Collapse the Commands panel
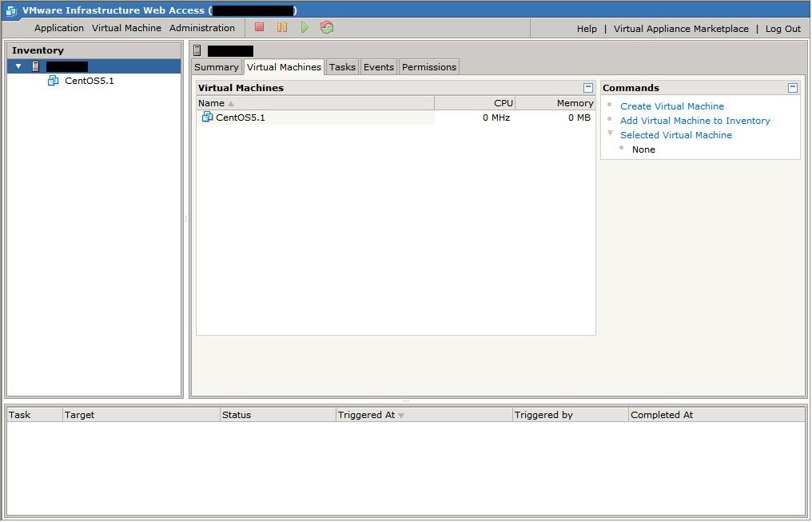812x522 pixels. tap(793, 88)
